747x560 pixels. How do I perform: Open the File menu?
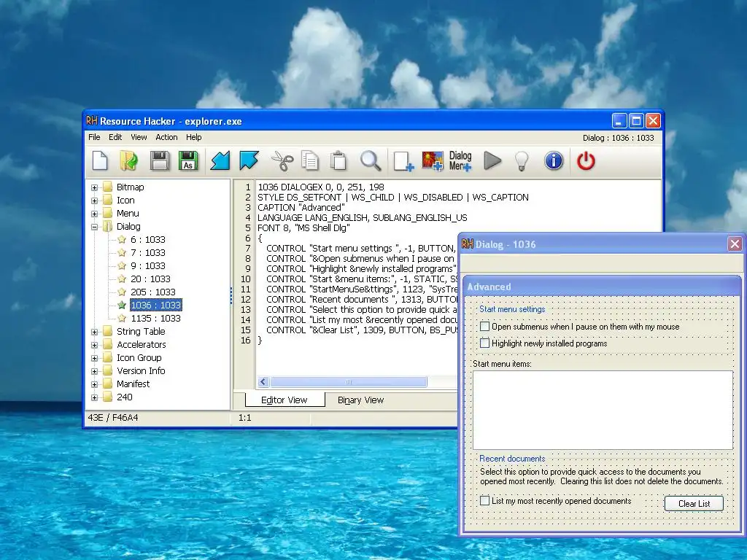point(94,137)
